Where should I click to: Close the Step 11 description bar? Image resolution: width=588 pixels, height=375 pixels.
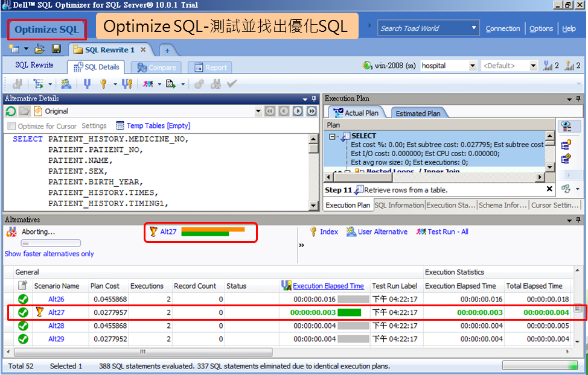(x=549, y=189)
